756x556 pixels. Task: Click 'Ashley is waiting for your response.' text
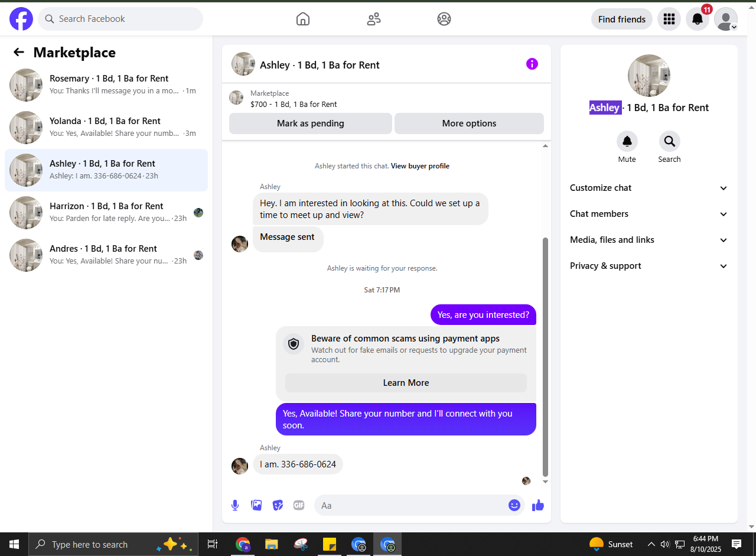[x=382, y=268]
